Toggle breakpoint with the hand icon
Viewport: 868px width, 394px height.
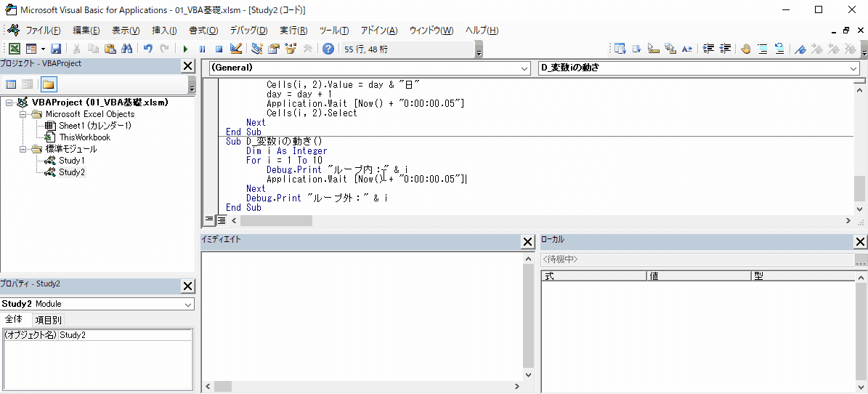click(746, 49)
